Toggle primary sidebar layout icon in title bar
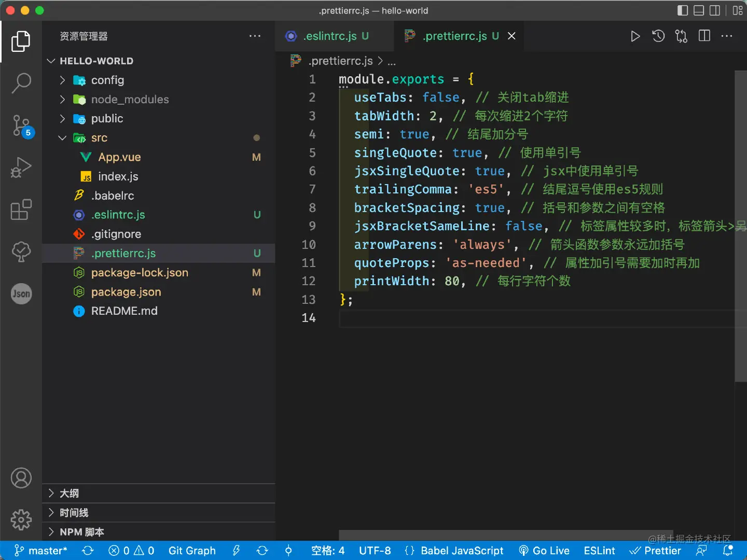Image resolution: width=747 pixels, height=560 pixels. tap(683, 10)
